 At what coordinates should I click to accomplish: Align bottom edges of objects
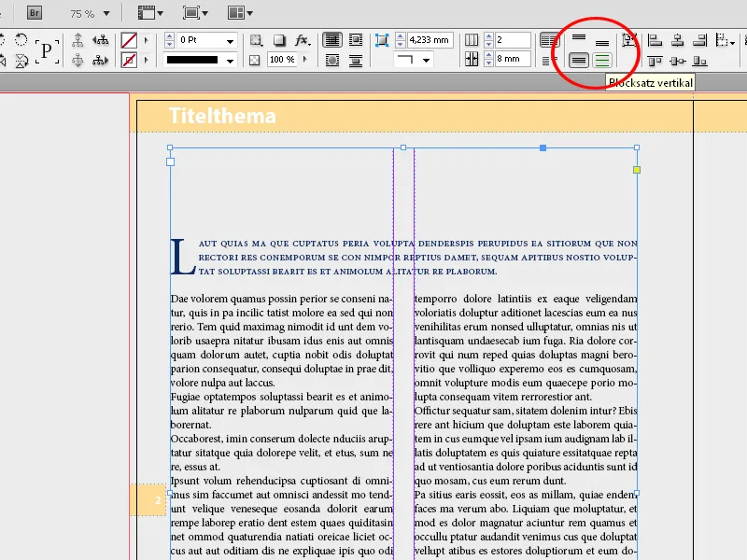point(699,61)
